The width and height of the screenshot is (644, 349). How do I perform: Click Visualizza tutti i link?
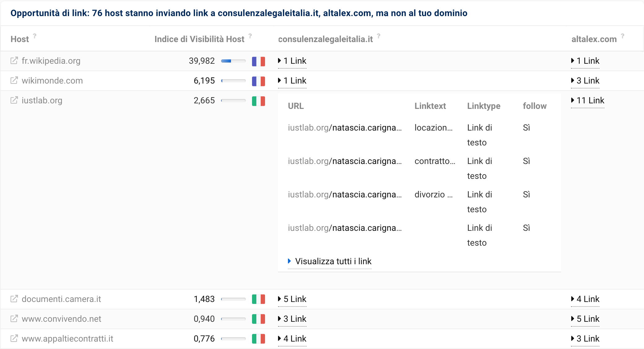(x=330, y=261)
